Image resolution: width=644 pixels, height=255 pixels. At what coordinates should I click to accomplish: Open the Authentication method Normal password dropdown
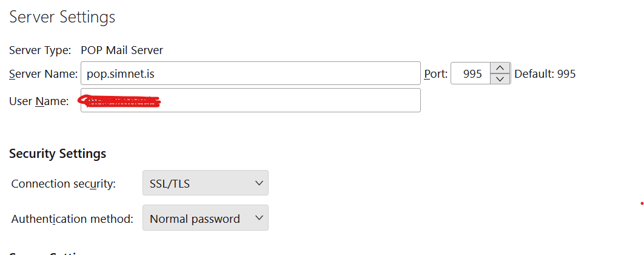[x=205, y=218]
